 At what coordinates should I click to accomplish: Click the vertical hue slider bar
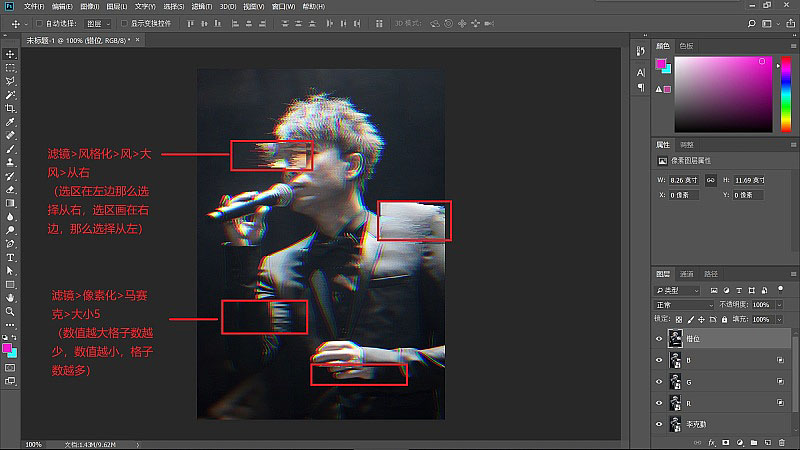[x=786, y=94]
